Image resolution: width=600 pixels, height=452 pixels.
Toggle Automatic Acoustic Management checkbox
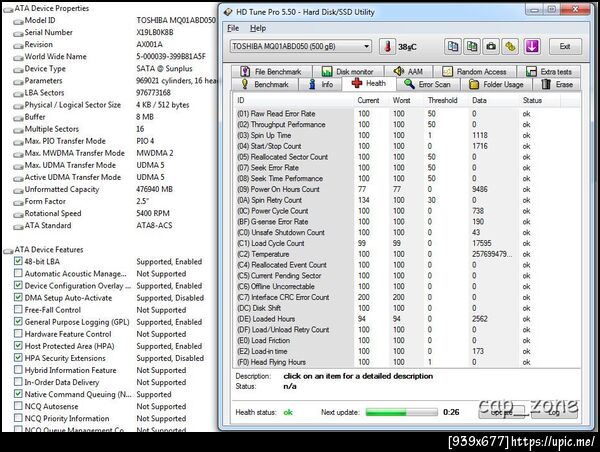(18, 273)
